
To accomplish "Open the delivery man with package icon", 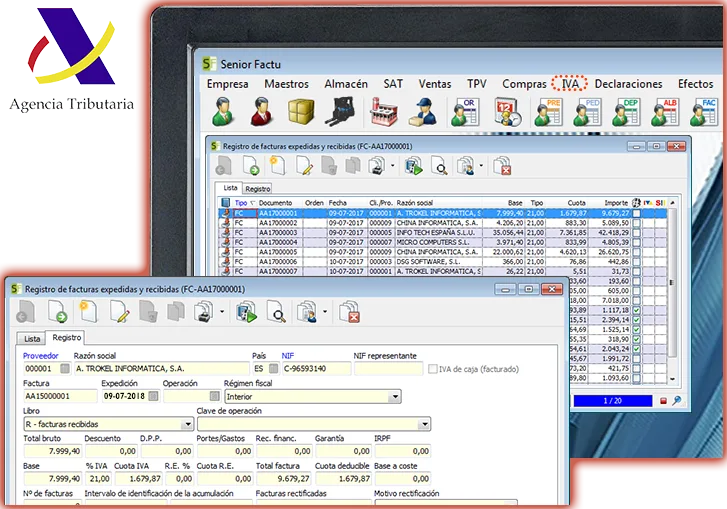I will point(422,112).
